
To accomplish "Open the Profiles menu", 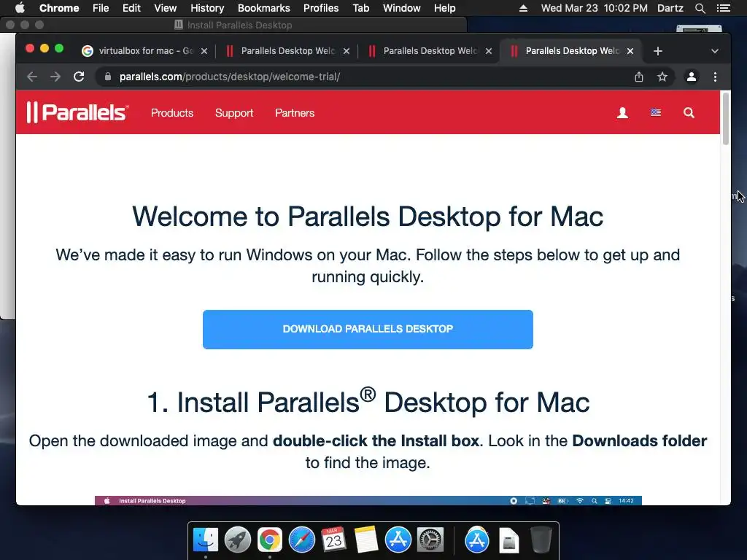I will pos(321,8).
